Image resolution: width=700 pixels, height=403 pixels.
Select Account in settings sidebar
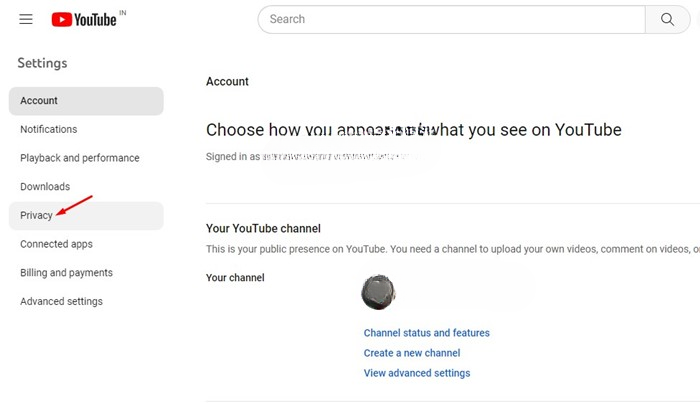[86, 101]
